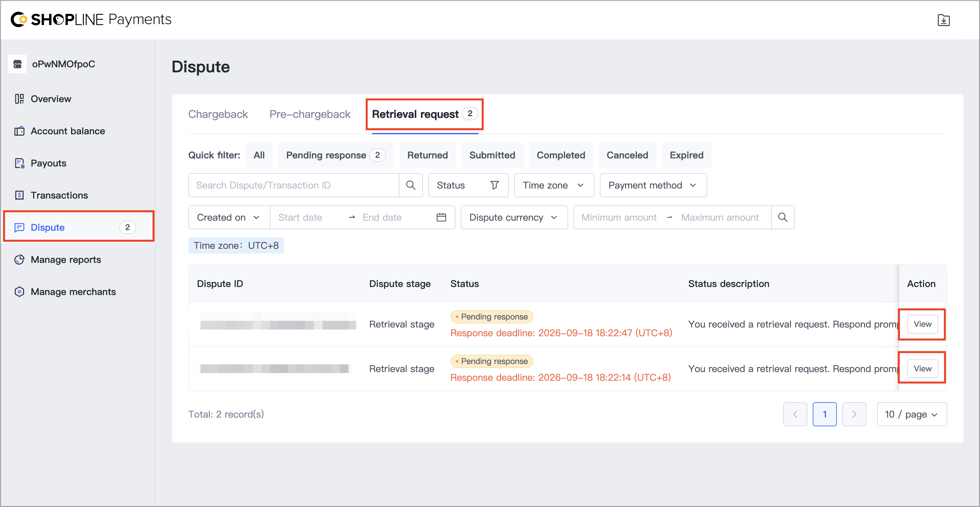
Task: Open the Created on dropdown
Action: pyautogui.click(x=229, y=217)
